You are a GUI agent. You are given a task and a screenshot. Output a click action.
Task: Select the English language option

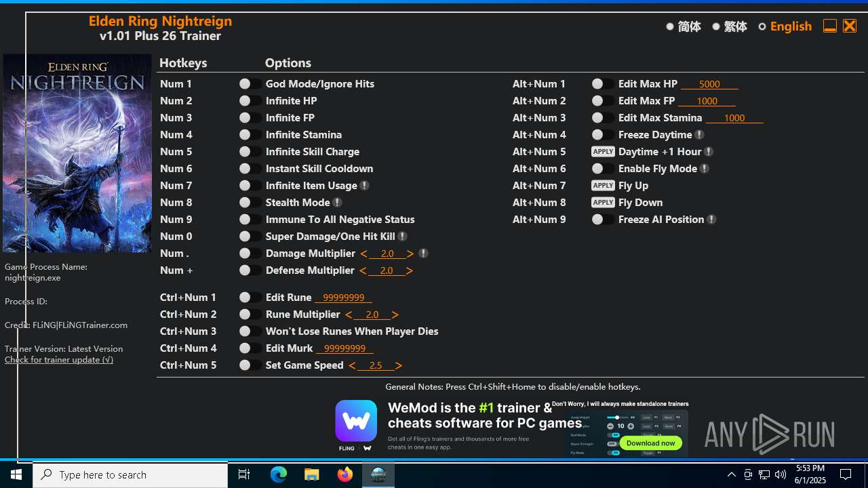click(785, 26)
